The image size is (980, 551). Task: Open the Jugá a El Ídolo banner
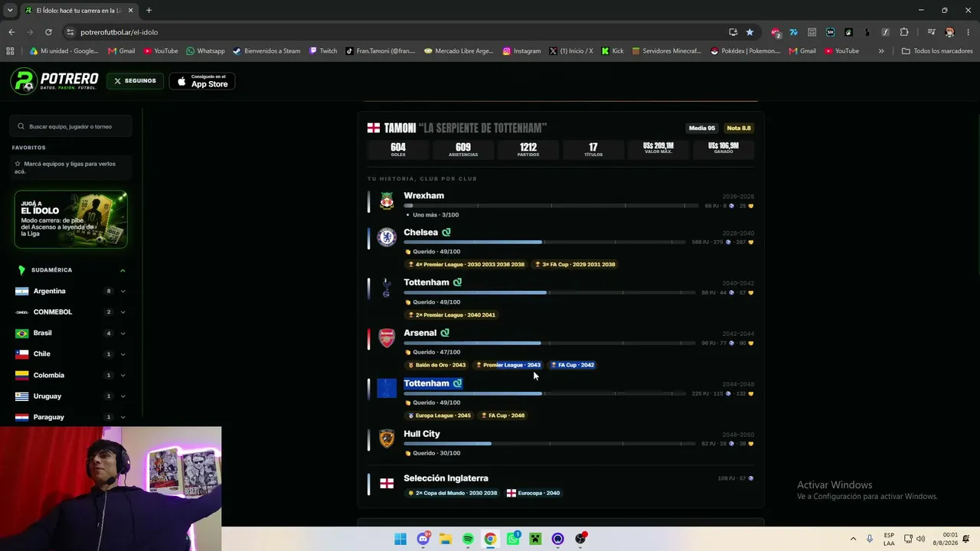(70, 220)
